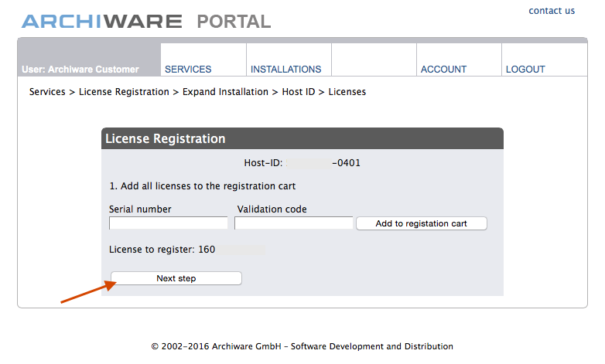Click the Archiware GmbH copyright footer

(x=302, y=346)
